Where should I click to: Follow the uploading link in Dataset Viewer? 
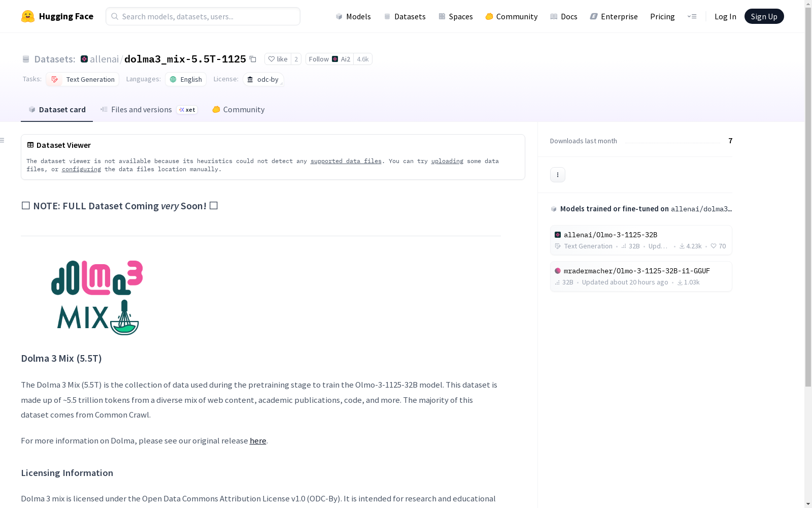447,161
